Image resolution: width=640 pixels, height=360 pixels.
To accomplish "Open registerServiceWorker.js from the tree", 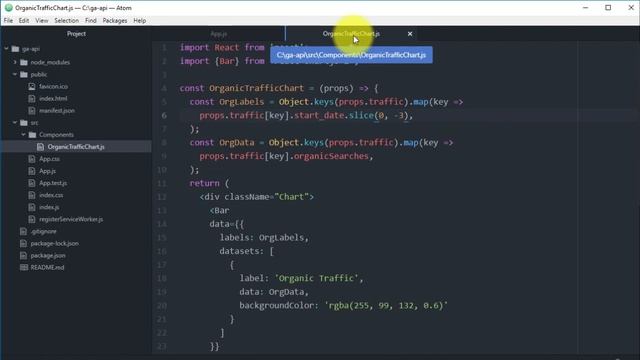I will (71, 219).
